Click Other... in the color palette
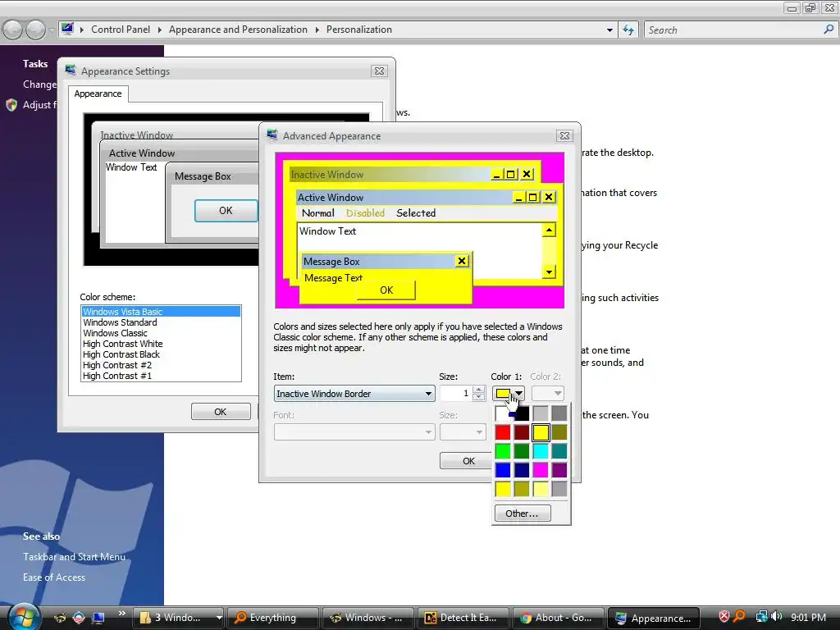 tap(523, 514)
